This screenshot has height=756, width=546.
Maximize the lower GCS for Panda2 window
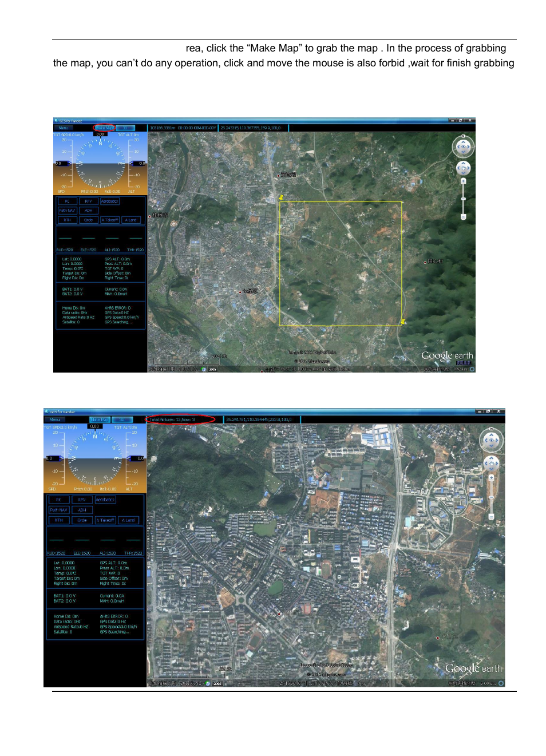[488, 411]
